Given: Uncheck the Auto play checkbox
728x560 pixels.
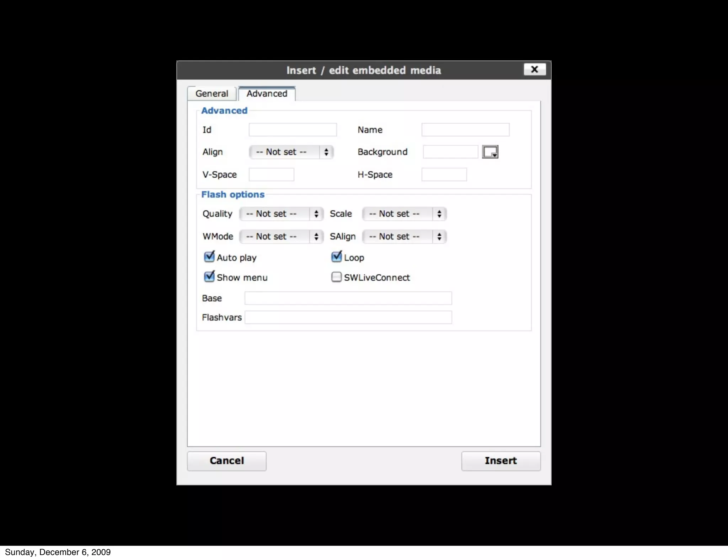Looking at the screenshot, I should pyautogui.click(x=209, y=257).
